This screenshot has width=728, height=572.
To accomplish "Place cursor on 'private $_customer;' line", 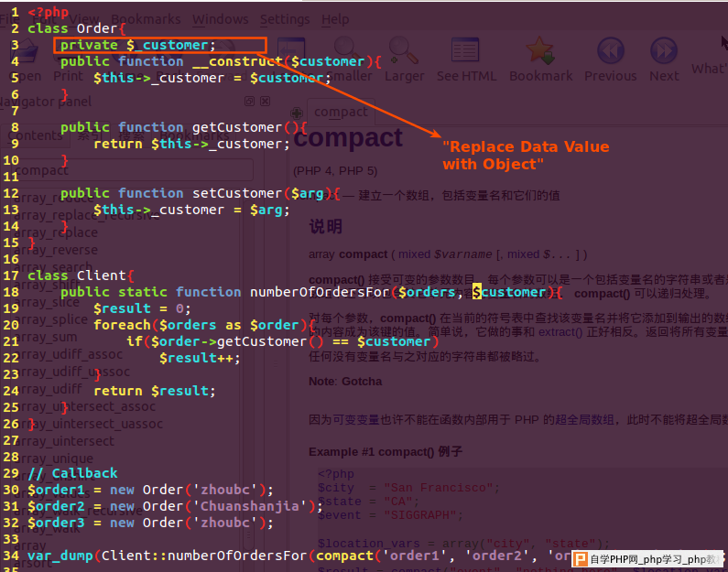I will pyautogui.click(x=138, y=45).
